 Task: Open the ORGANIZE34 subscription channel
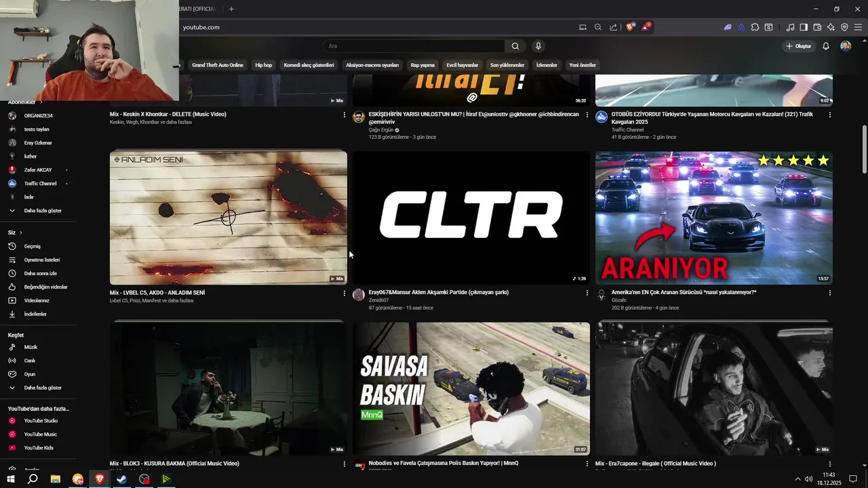pos(38,116)
